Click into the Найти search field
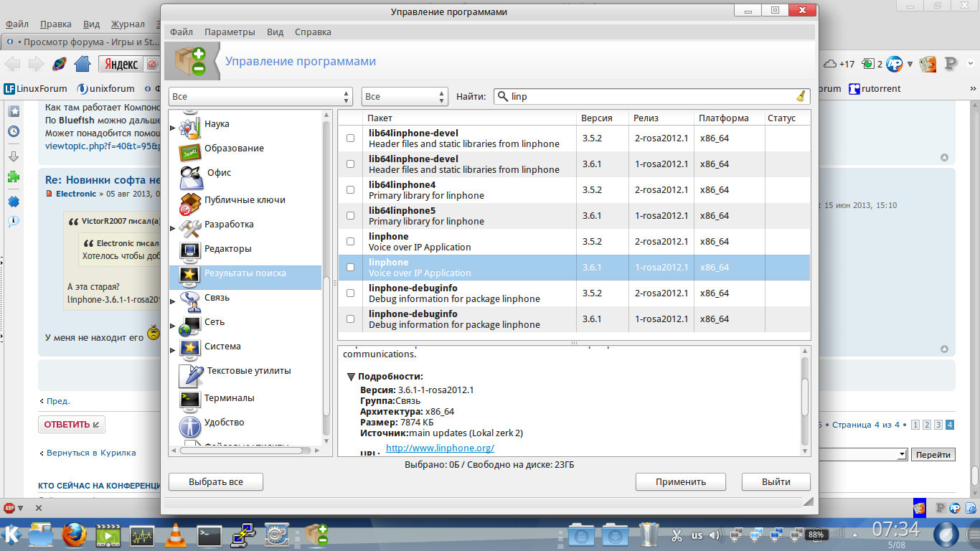 (x=646, y=96)
